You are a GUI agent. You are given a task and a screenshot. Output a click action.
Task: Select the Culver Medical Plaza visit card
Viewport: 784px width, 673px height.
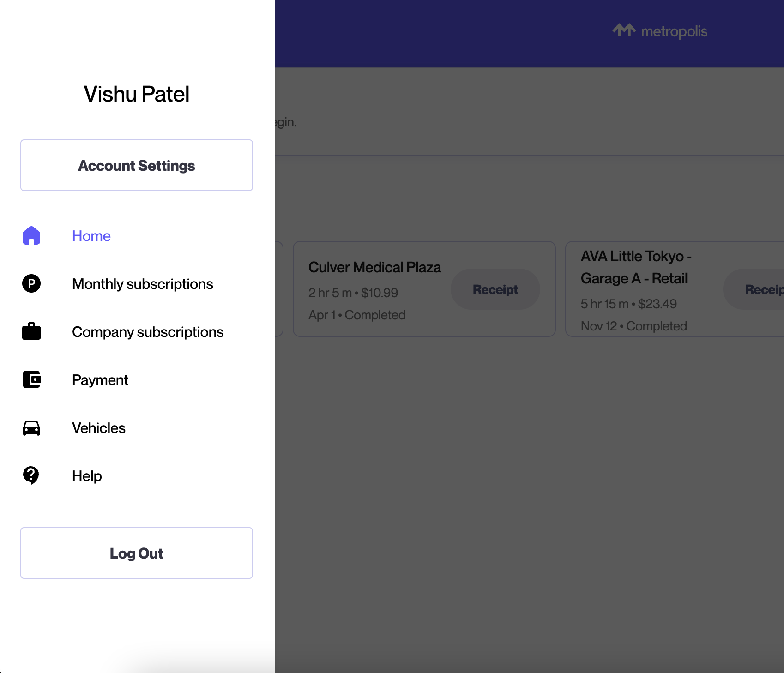click(x=424, y=289)
